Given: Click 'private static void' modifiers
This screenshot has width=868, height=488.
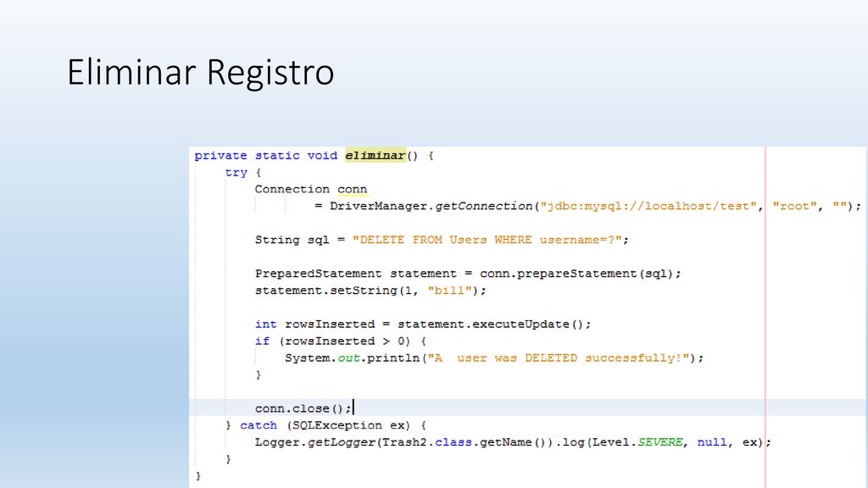Looking at the screenshot, I should click(x=265, y=156).
